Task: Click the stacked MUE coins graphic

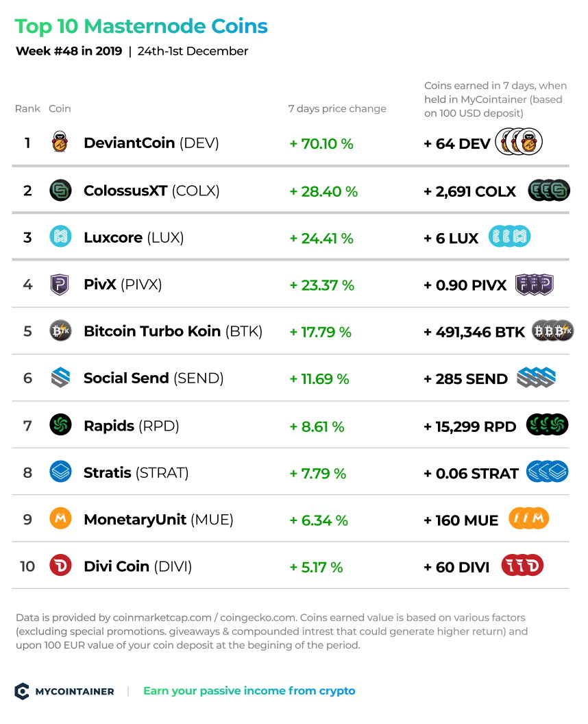Action: (x=529, y=518)
